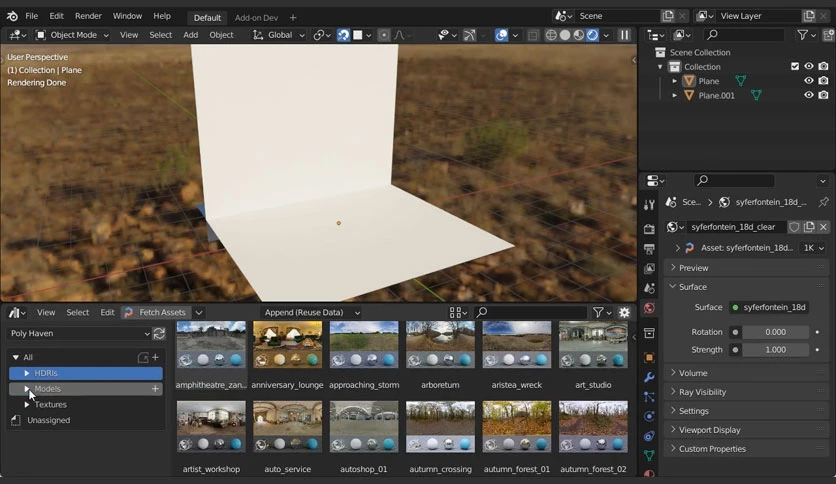Open the Particles properties tab

[x=649, y=397]
